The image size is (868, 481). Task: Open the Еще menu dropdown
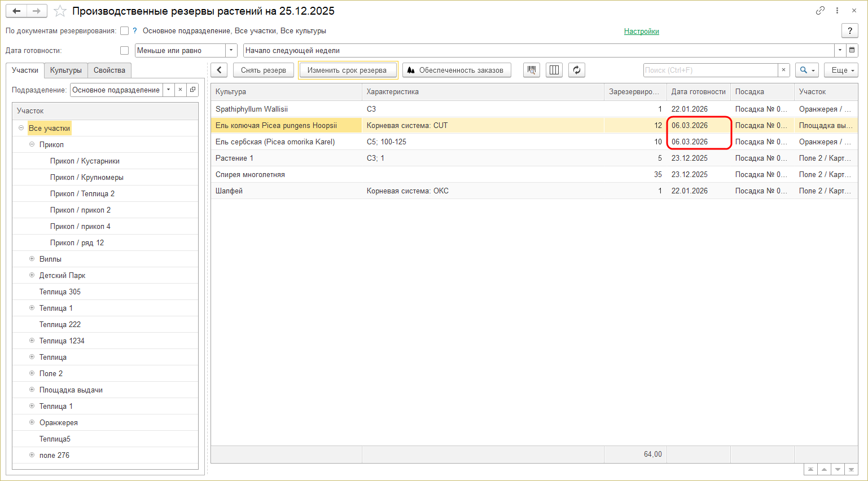coord(841,70)
